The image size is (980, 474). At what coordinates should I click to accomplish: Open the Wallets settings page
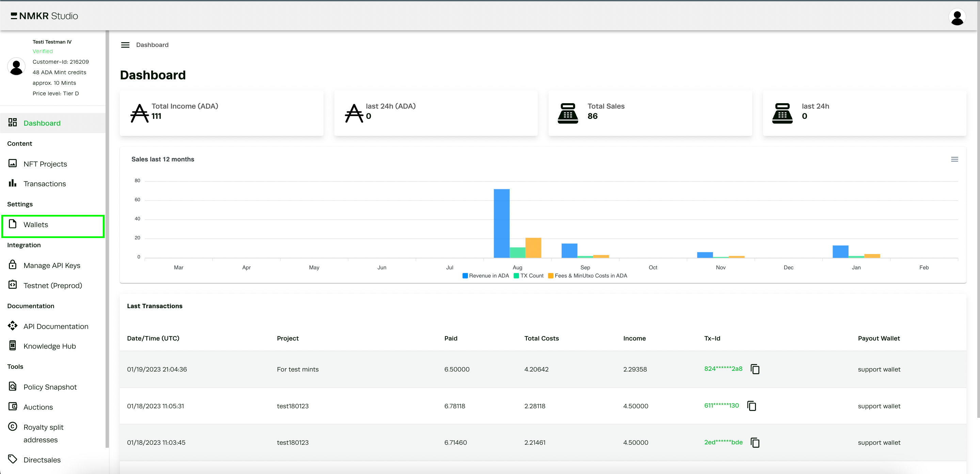(x=36, y=225)
